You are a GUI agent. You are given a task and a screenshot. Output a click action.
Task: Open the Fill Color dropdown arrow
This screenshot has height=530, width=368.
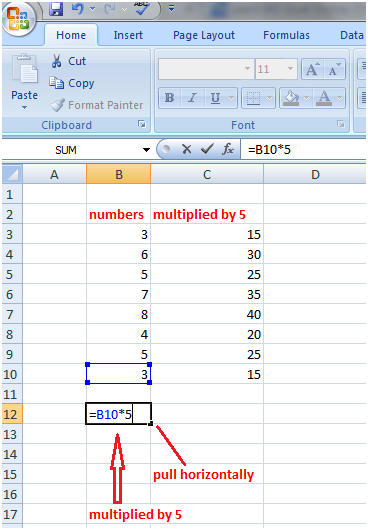307,98
